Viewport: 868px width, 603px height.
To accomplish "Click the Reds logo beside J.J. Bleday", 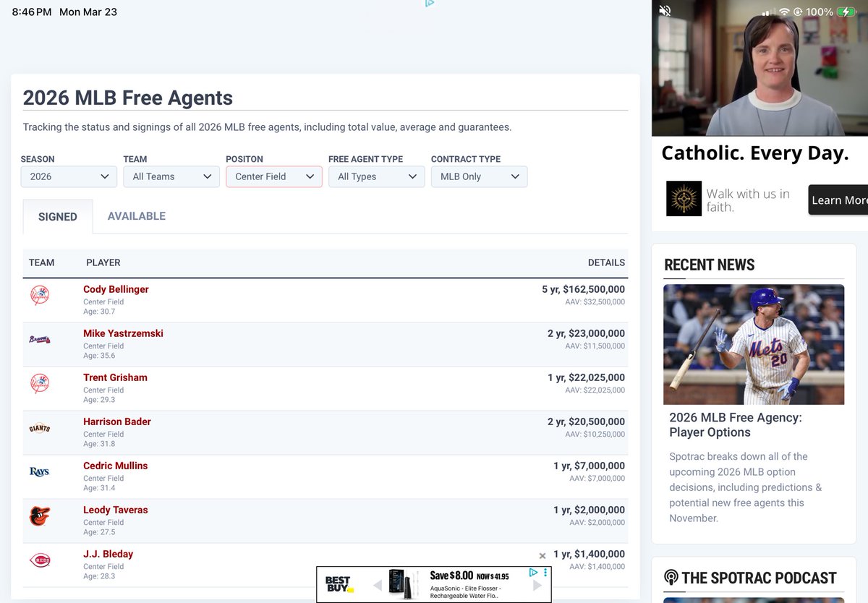I will pos(38,560).
